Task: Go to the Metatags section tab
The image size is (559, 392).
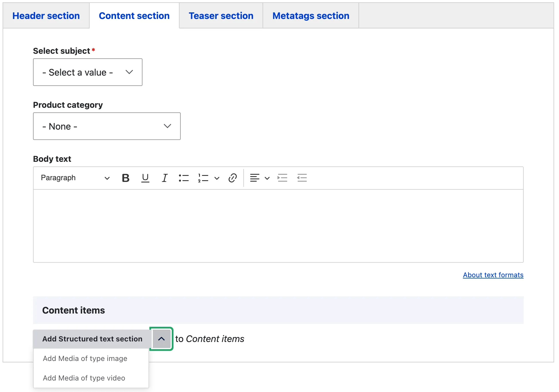Action: coord(311,16)
